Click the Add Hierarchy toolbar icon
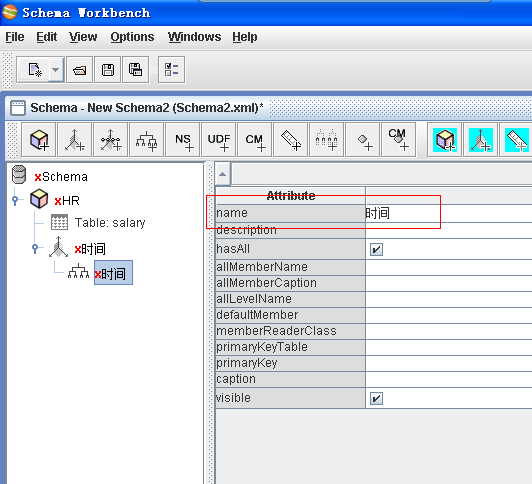This screenshot has height=484, width=532. click(147, 140)
